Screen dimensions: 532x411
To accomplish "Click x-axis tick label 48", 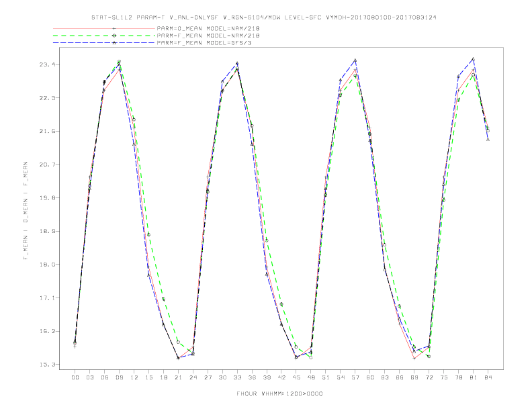I will (x=311, y=377).
